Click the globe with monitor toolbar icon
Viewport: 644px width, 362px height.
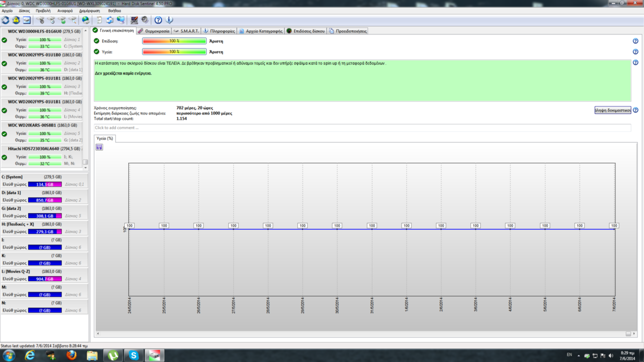[121, 20]
